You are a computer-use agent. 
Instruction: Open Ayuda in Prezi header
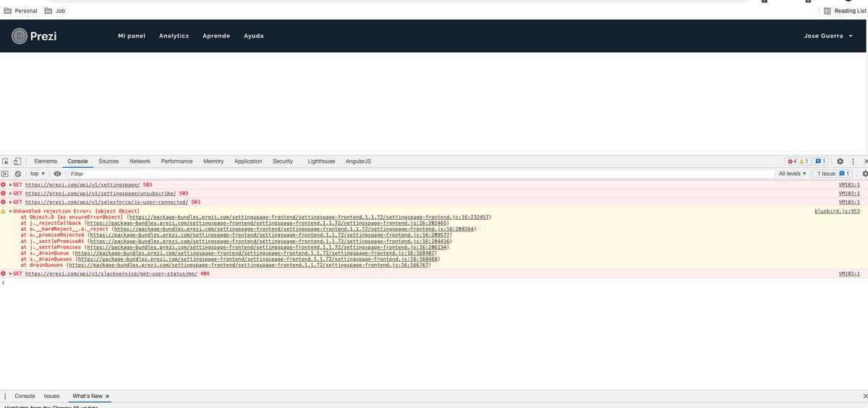point(254,36)
